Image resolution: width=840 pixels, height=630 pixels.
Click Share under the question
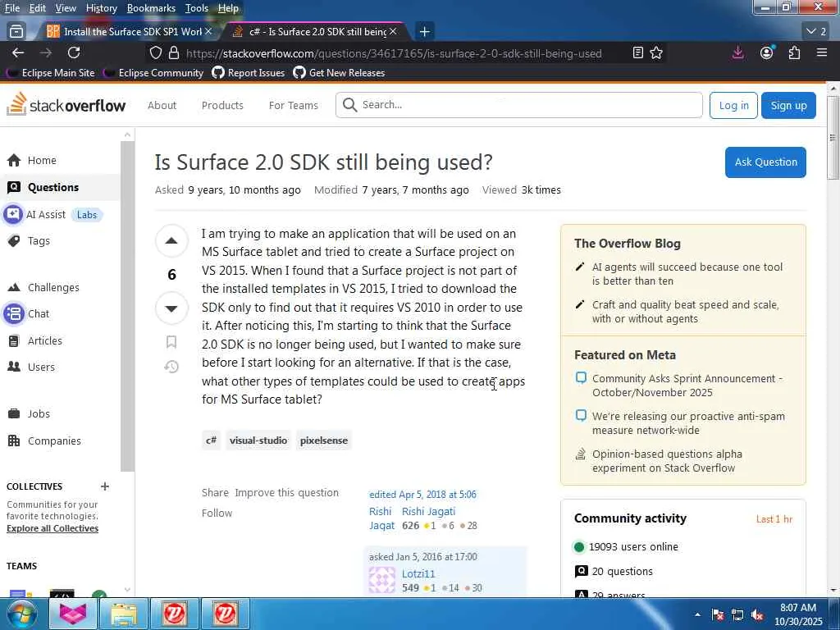point(215,492)
